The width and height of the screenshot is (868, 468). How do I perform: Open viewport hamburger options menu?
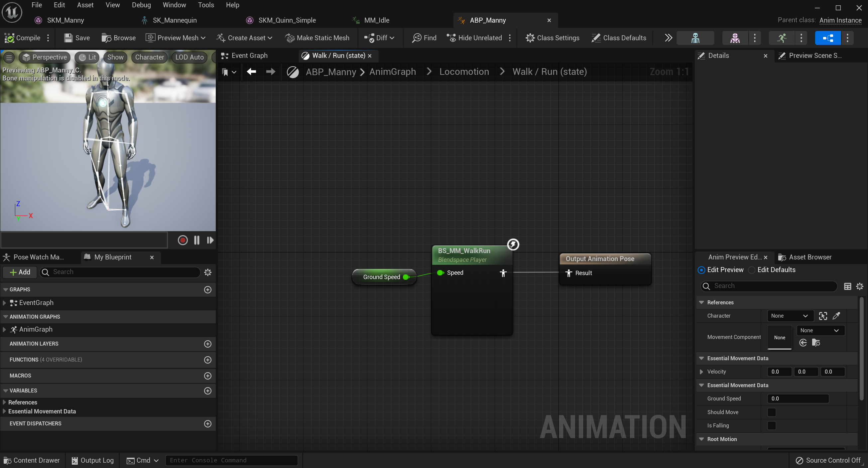point(9,57)
